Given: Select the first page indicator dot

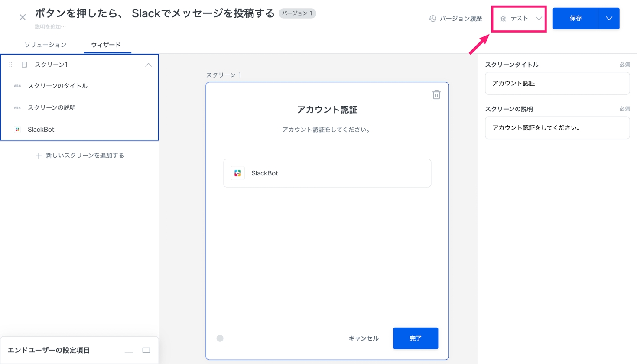Looking at the screenshot, I should (220, 338).
